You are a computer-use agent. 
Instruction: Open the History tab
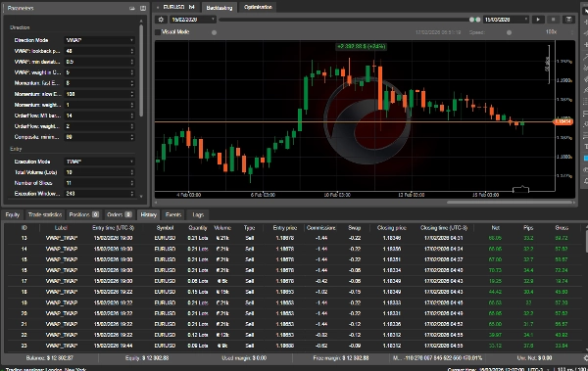pyautogui.click(x=149, y=214)
